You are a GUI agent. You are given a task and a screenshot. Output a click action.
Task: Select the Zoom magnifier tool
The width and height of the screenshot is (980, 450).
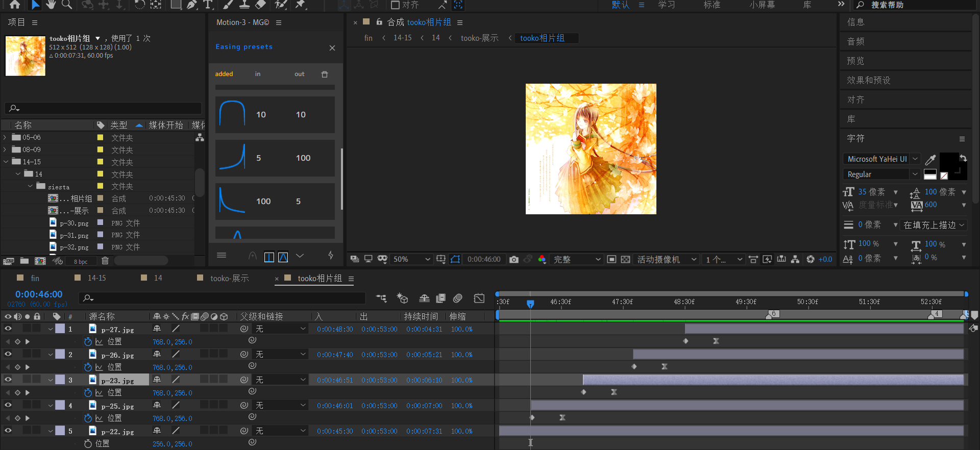coord(67,5)
